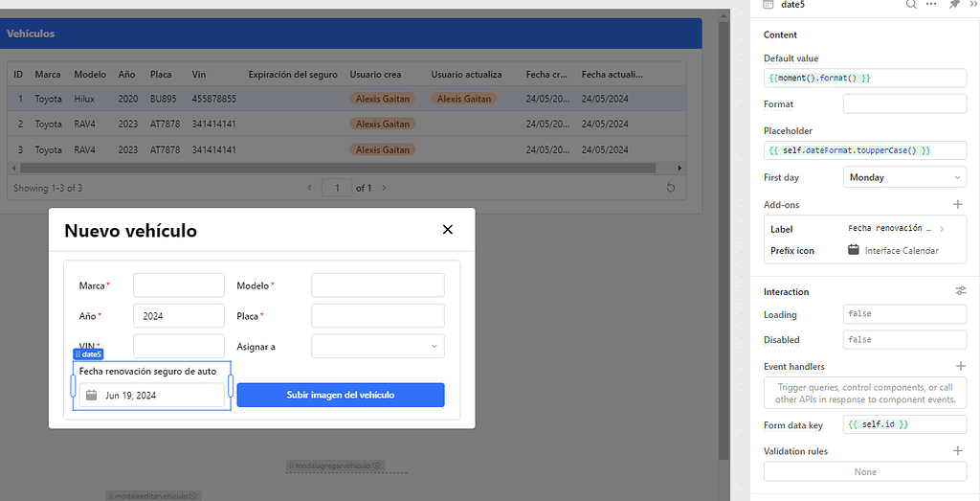The height and width of the screenshot is (501, 980).
Task: Click the calendar icon in the date field
Action: [91, 395]
